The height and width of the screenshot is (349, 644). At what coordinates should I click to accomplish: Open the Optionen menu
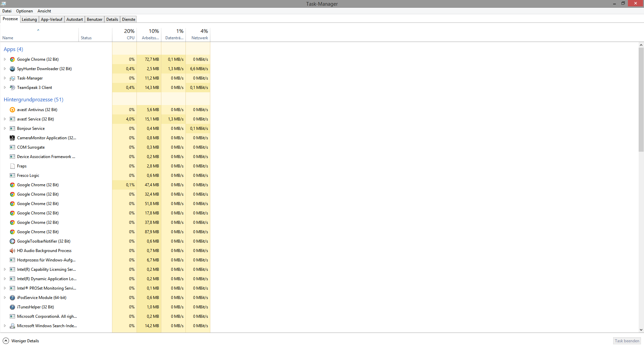tap(24, 11)
